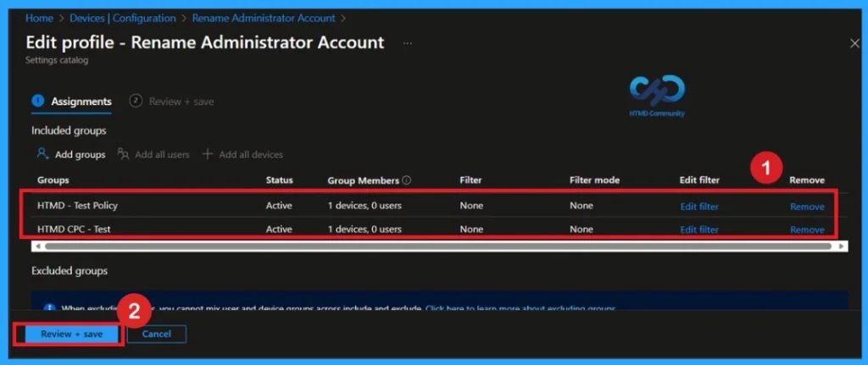Screen dimensions: 868x365
Task: Open the ellipsis menu beside profile title
Action: (408, 43)
